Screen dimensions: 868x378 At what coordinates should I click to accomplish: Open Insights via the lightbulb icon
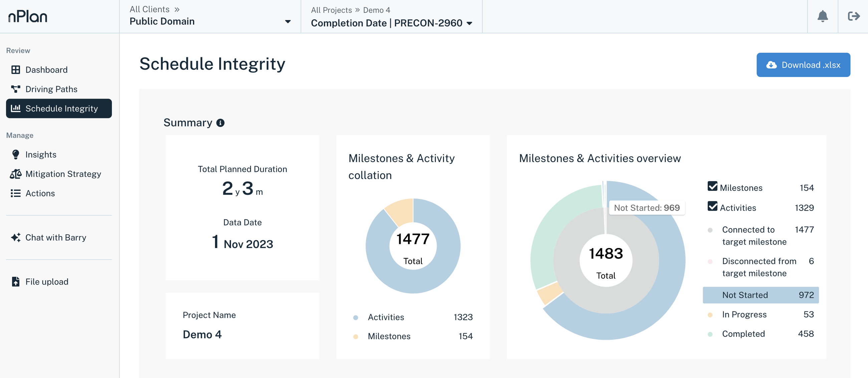pos(15,154)
